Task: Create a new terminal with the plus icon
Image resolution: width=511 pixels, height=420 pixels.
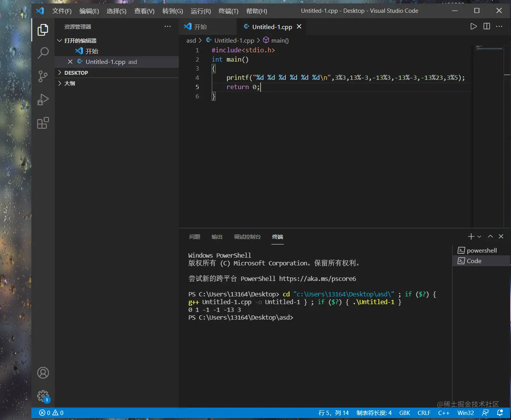Action: (x=471, y=236)
